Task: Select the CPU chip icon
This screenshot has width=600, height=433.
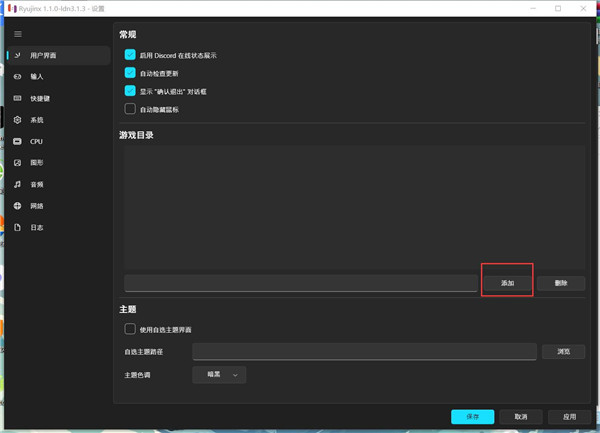Action: 17,142
